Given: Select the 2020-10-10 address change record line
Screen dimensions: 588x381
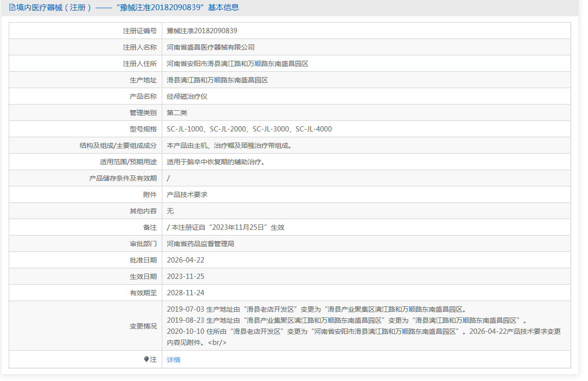Looking at the screenshot, I should click(316, 331).
